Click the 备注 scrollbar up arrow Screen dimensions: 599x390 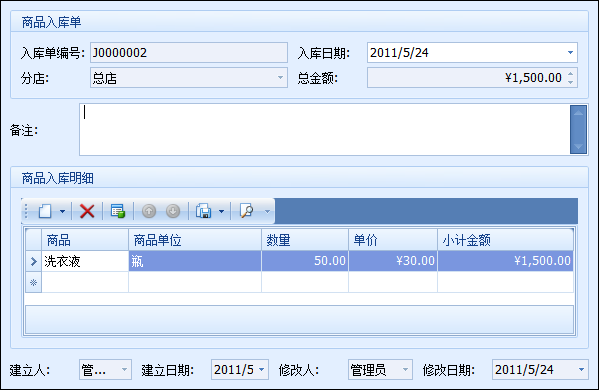578,113
